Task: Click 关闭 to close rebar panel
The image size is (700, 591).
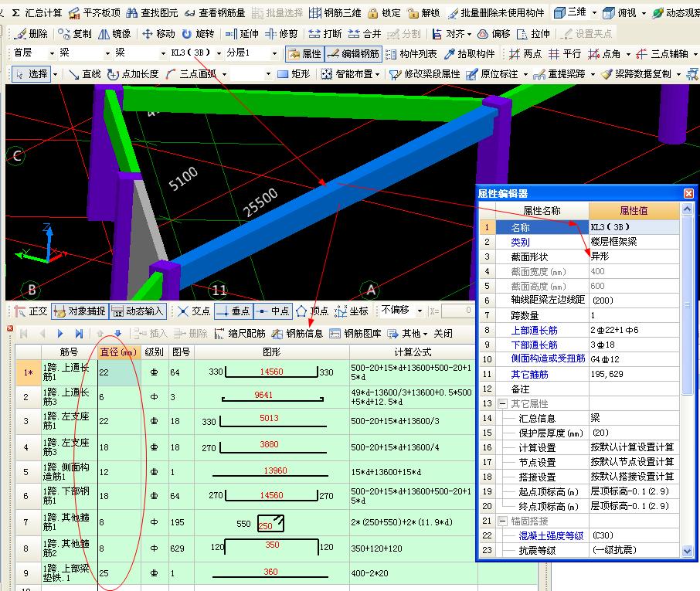Action: (443, 334)
